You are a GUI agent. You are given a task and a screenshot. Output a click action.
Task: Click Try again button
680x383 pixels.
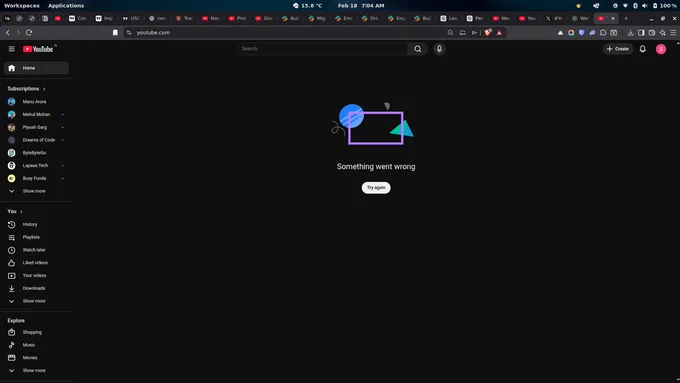pyautogui.click(x=376, y=187)
